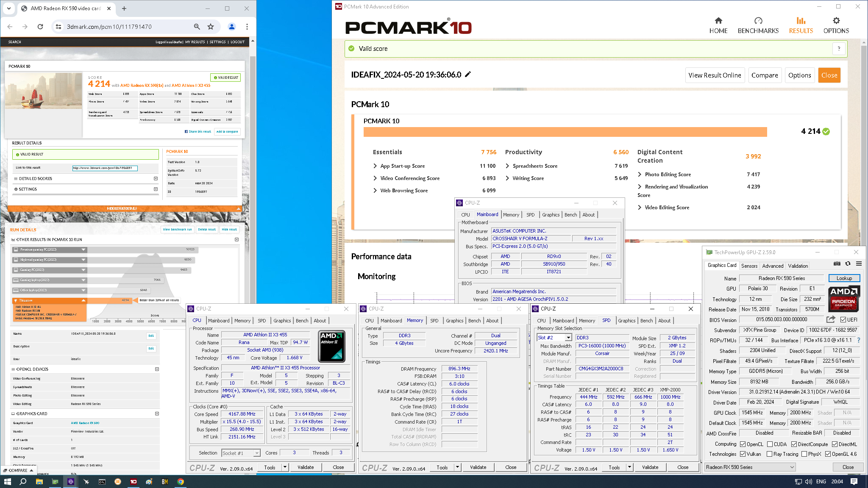868x488 pixels.
Task: Switch to Advanced tab in GPU-Z
Action: (x=773, y=266)
